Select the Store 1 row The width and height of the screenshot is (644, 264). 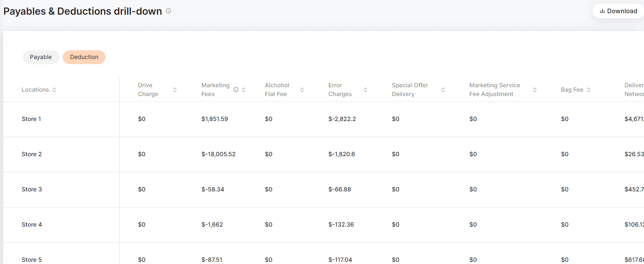coord(32,119)
